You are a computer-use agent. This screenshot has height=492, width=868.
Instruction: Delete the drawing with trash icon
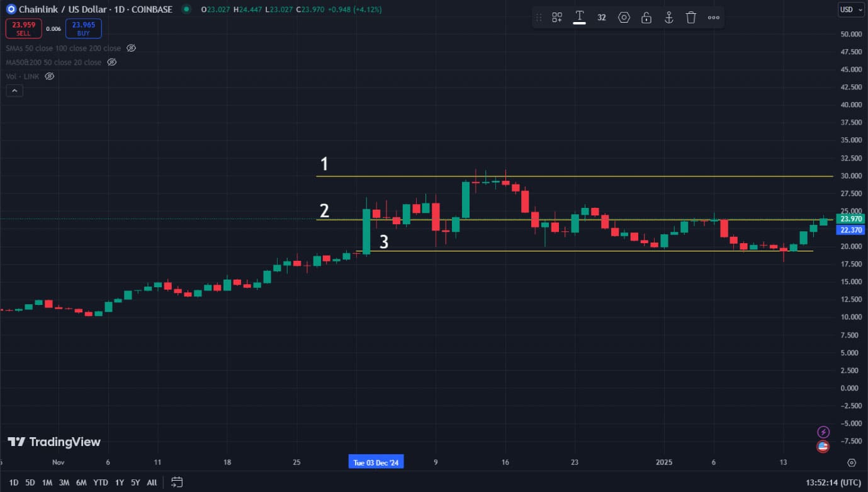(x=691, y=18)
